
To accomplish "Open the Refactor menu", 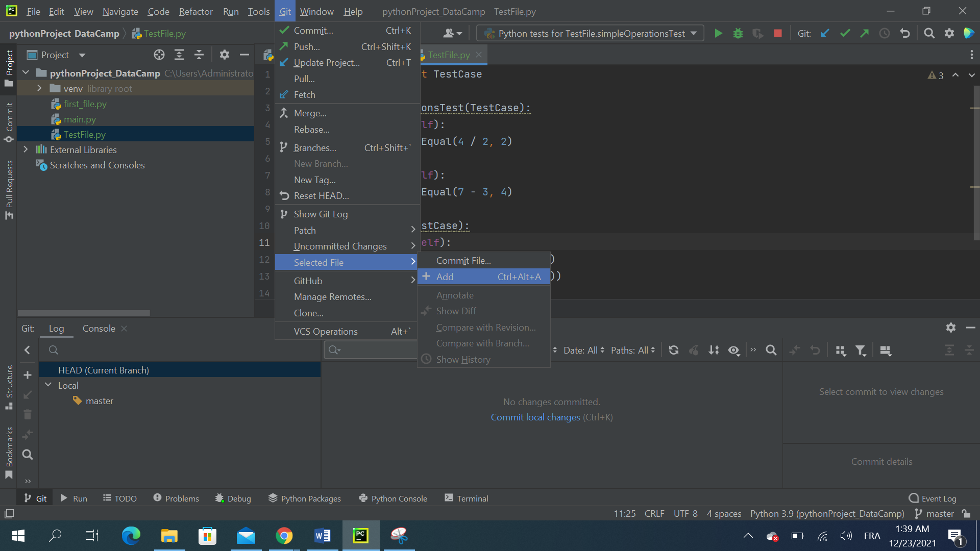I will point(195,11).
